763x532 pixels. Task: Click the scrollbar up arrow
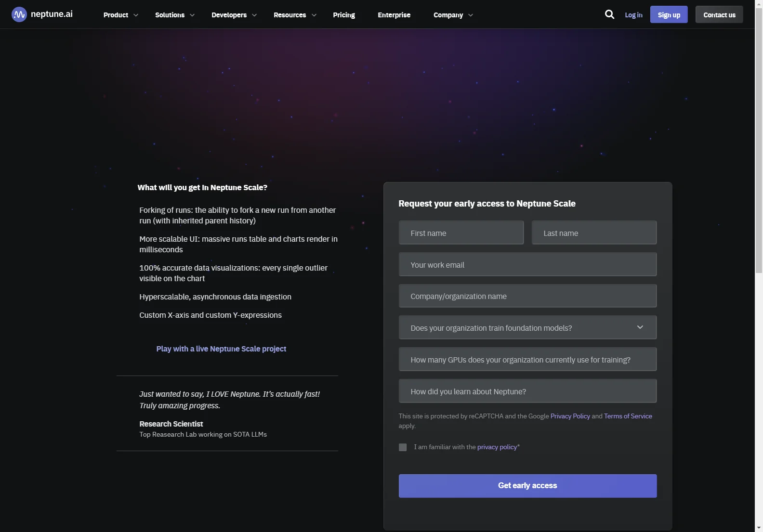(x=759, y=3)
